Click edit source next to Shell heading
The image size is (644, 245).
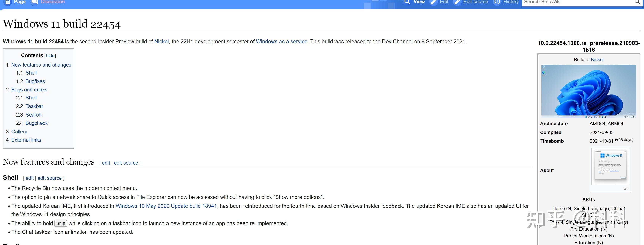pyautogui.click(x=50, y=178)
